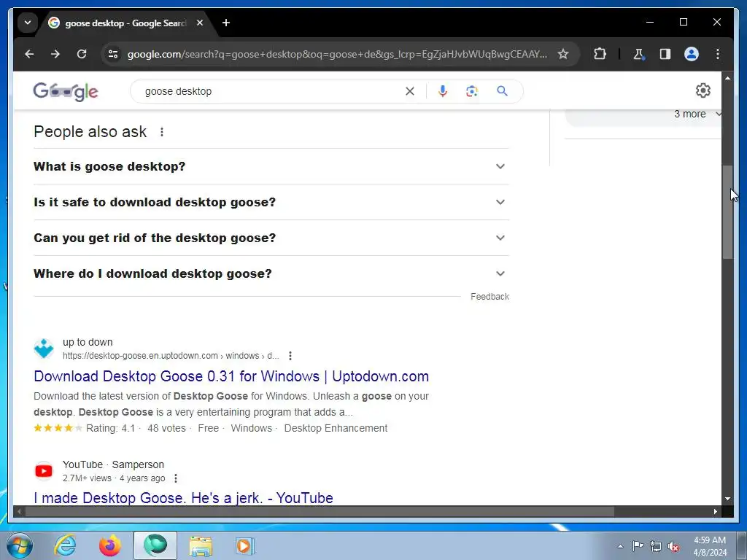This screenshot has height=560, width=747.
Task: Click the YouTube favicon in results
Action: click(x=44, y=471)
